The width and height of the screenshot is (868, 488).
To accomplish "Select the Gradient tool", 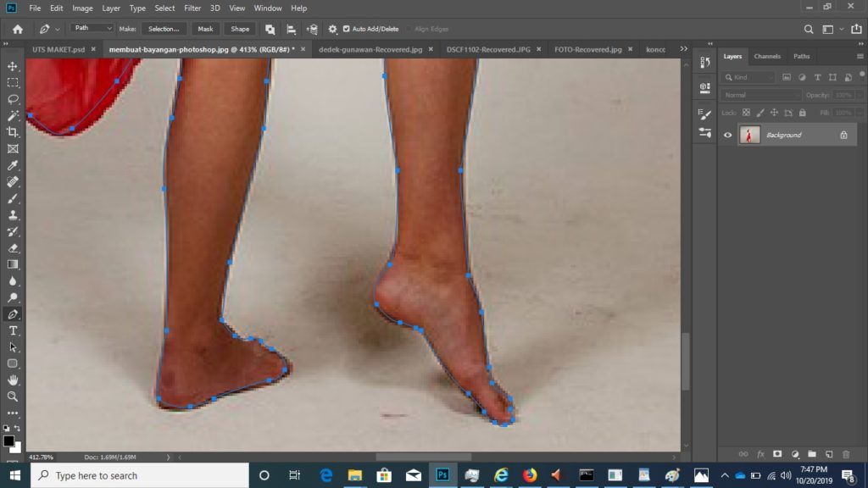I will (x=13, y=264).
